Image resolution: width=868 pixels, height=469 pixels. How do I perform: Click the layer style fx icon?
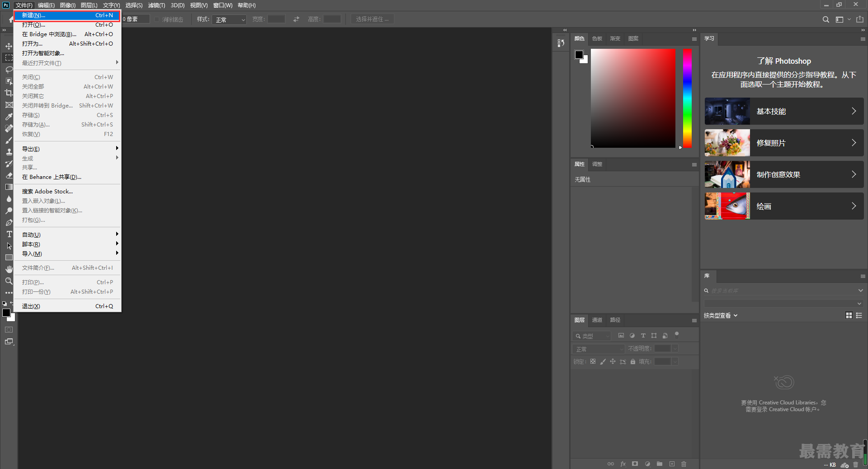[x=623, y=464]
